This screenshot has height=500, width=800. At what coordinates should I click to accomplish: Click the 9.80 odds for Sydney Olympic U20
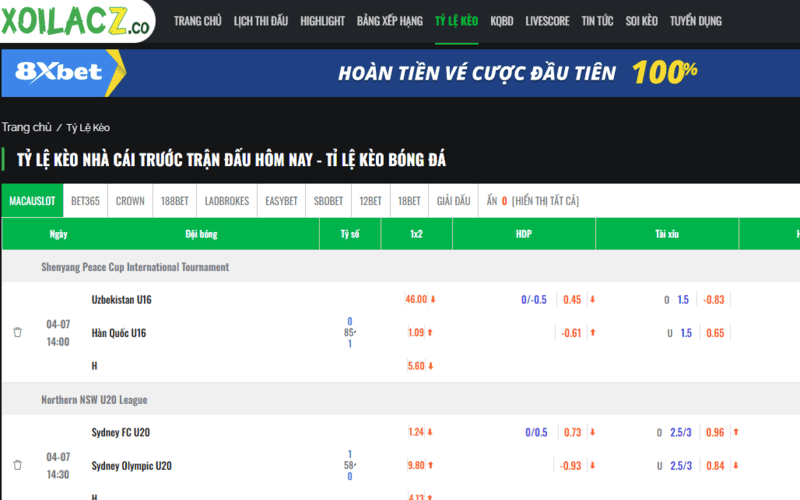[416, 465]
